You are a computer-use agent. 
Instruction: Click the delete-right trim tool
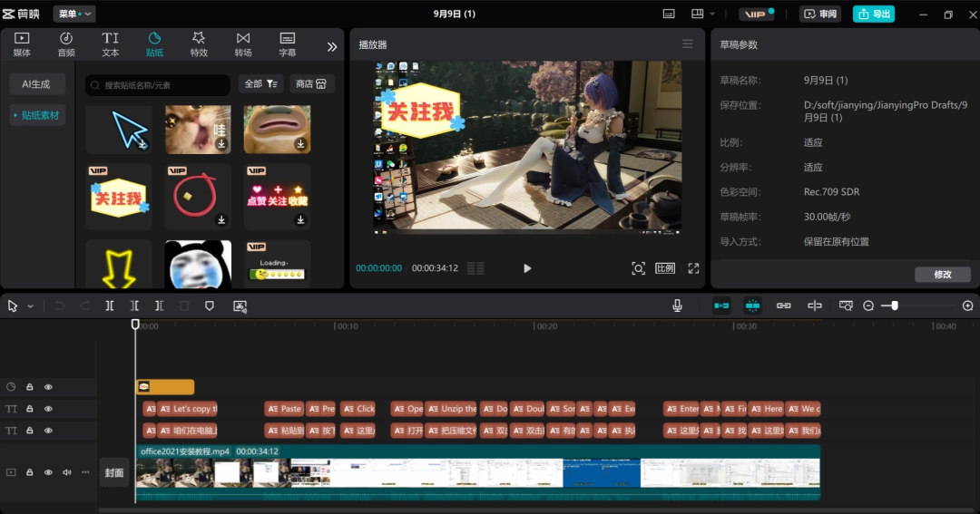tap(160, 306)
